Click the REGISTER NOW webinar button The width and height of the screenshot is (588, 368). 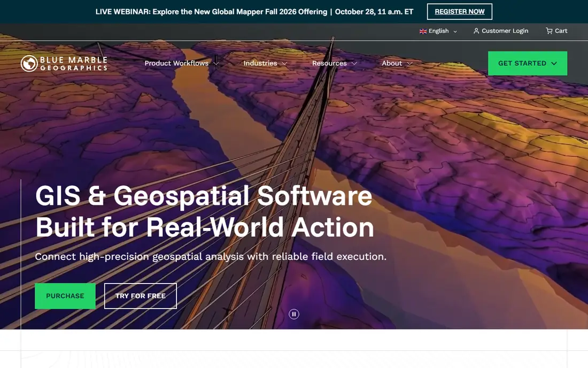pos(459,12)
